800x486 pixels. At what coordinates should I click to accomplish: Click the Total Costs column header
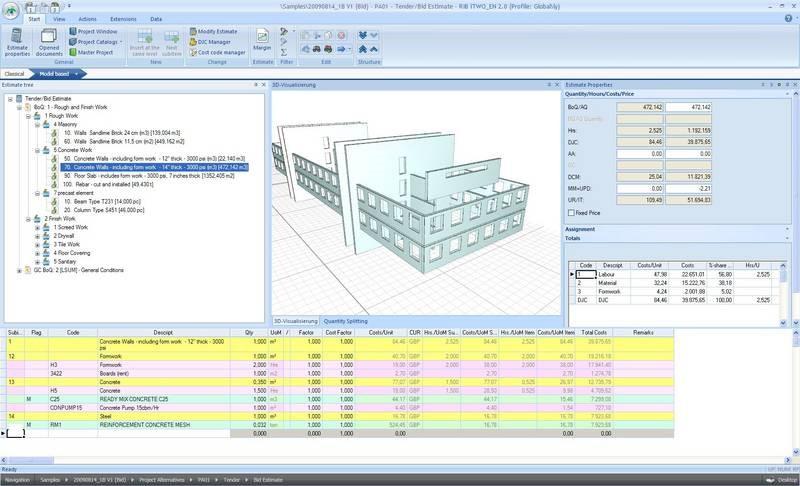click(x=594, y=332)
